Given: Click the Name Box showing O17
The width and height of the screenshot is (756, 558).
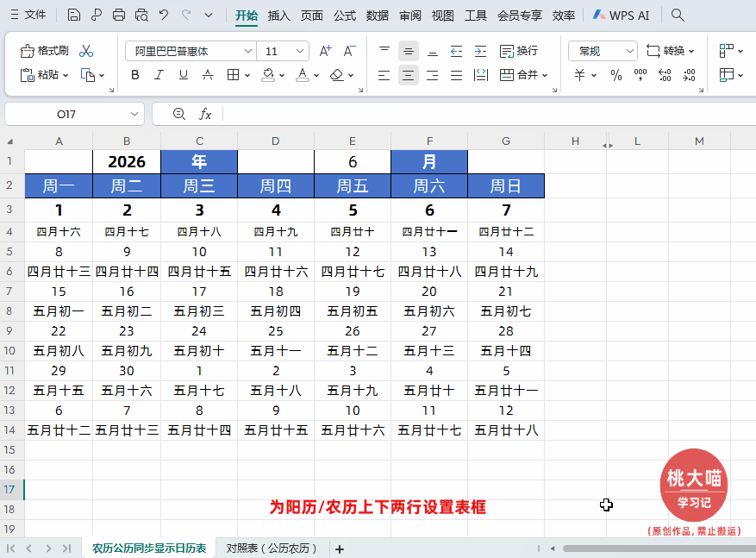Looking at the screenshot, I should coord(65,113).
